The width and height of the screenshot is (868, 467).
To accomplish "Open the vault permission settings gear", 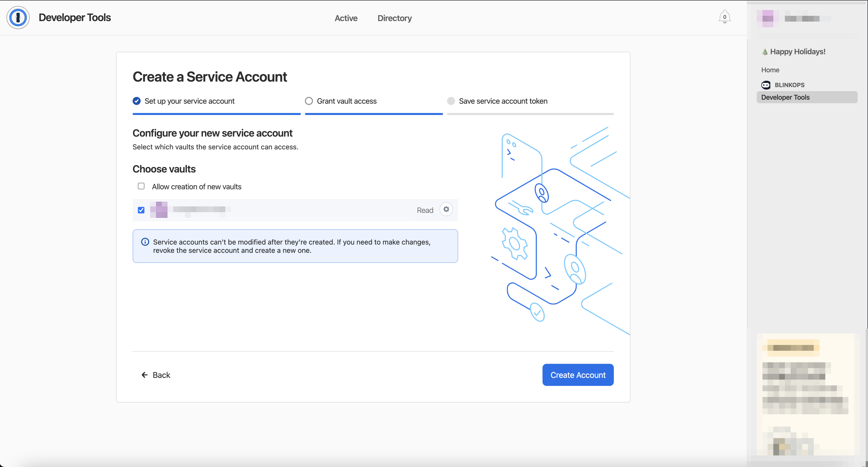I will [446, 209].
